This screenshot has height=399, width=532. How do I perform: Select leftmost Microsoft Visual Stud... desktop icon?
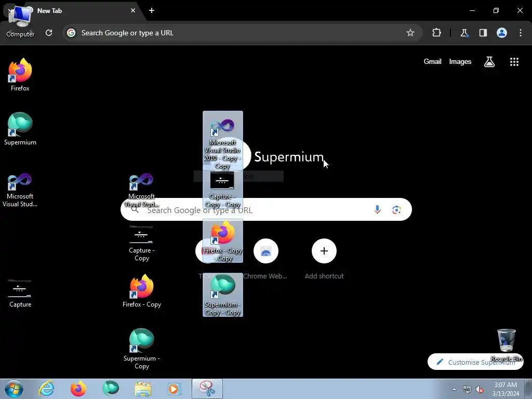pos(20,190)
